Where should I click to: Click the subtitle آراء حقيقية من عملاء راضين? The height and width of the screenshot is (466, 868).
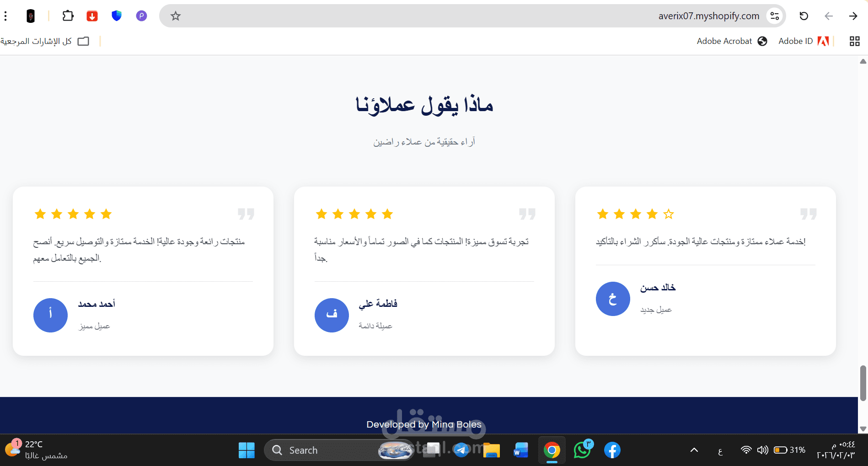(424, 142)
